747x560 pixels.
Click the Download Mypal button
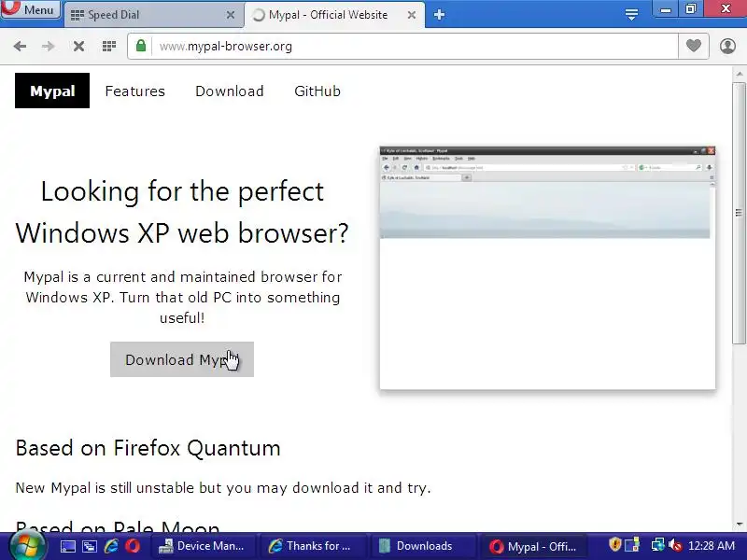(x=182, y=359)
